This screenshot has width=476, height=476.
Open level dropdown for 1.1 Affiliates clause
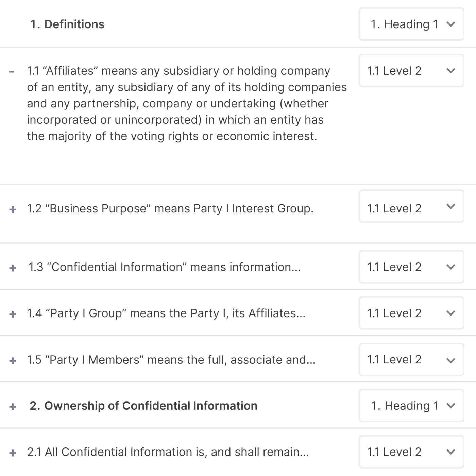[x=411, y=71]
